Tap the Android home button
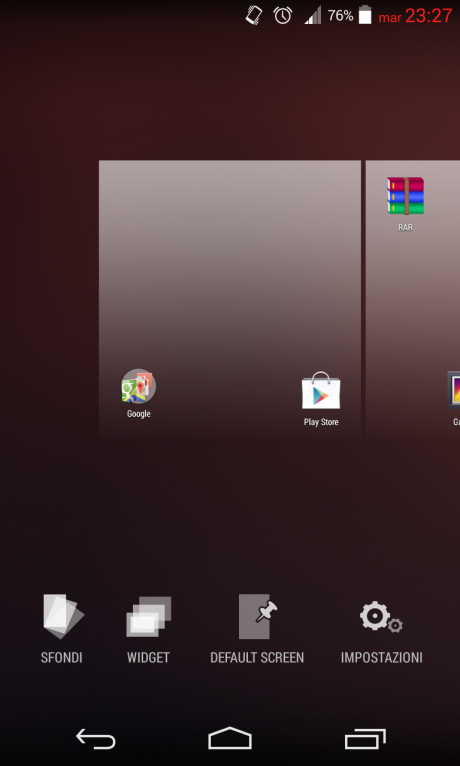The height and width of the screenshot is (766, 460). (230, 738)
